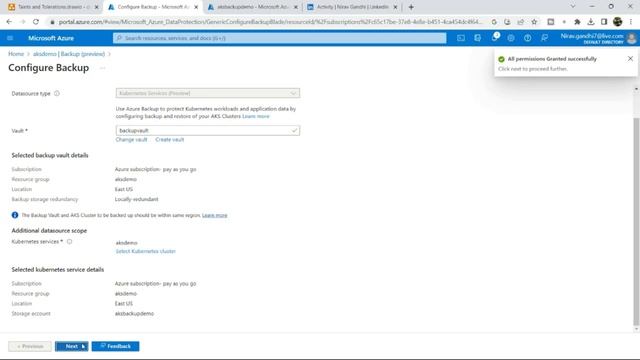
Task: Go to aksdemo | Backup (preview) breadcrumb
Action: 69,54
